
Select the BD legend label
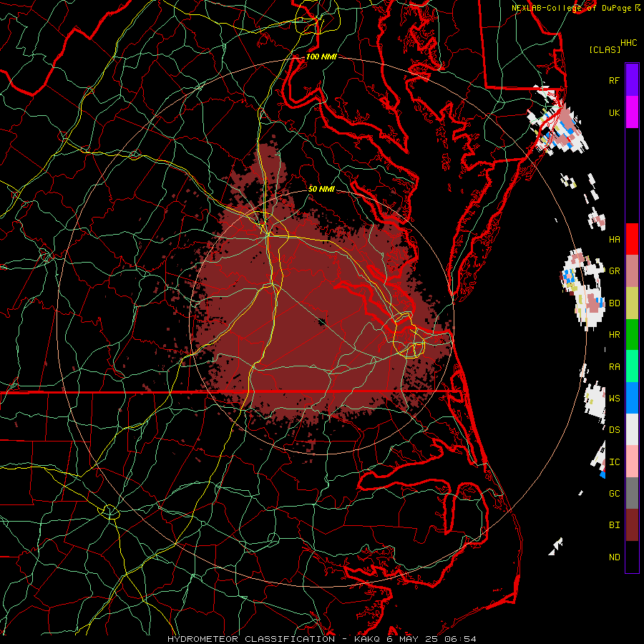(x=614, y=303)
